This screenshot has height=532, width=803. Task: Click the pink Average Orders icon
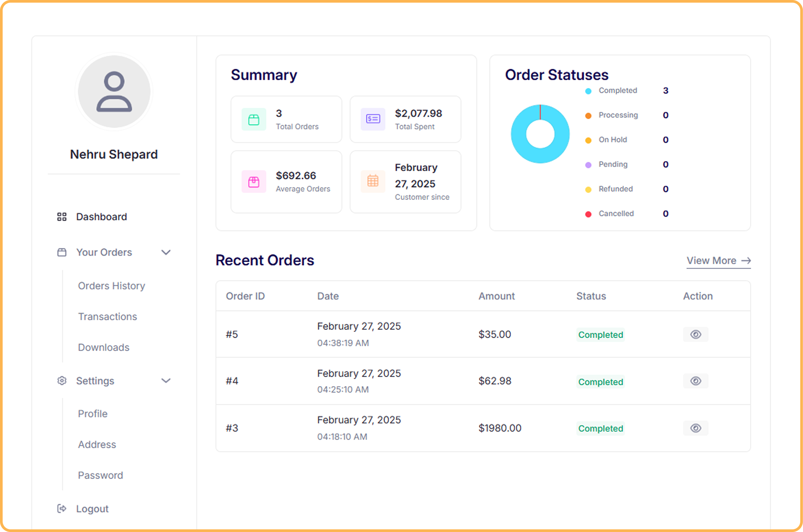(254, 182)
